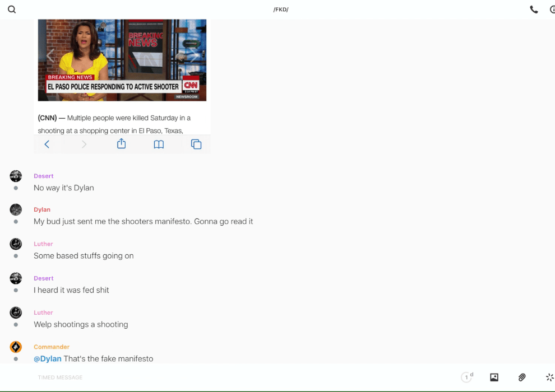Open the CNN breaking news image
This screenshot has width=555, height=392.
point(122,60)
